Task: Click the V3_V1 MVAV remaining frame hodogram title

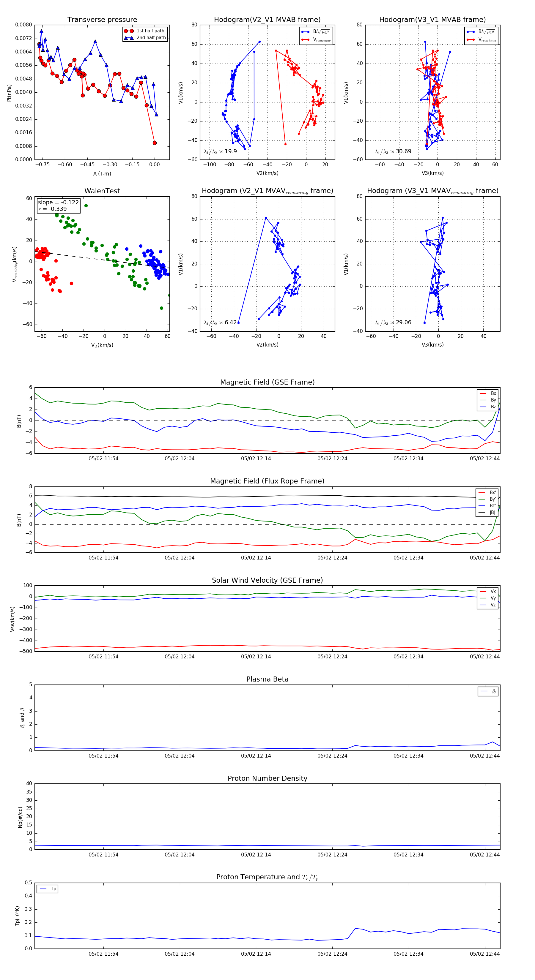Action: (432, 191)
